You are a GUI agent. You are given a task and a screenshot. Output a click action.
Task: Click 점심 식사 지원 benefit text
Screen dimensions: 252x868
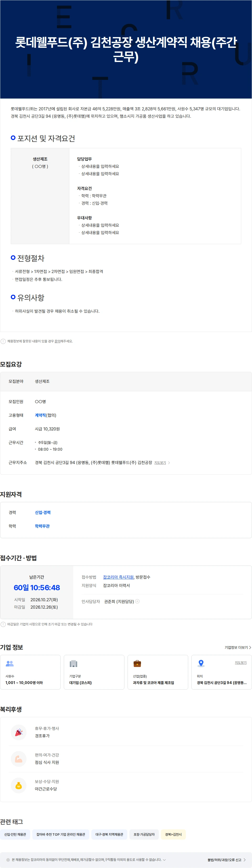tap(47, 762)
